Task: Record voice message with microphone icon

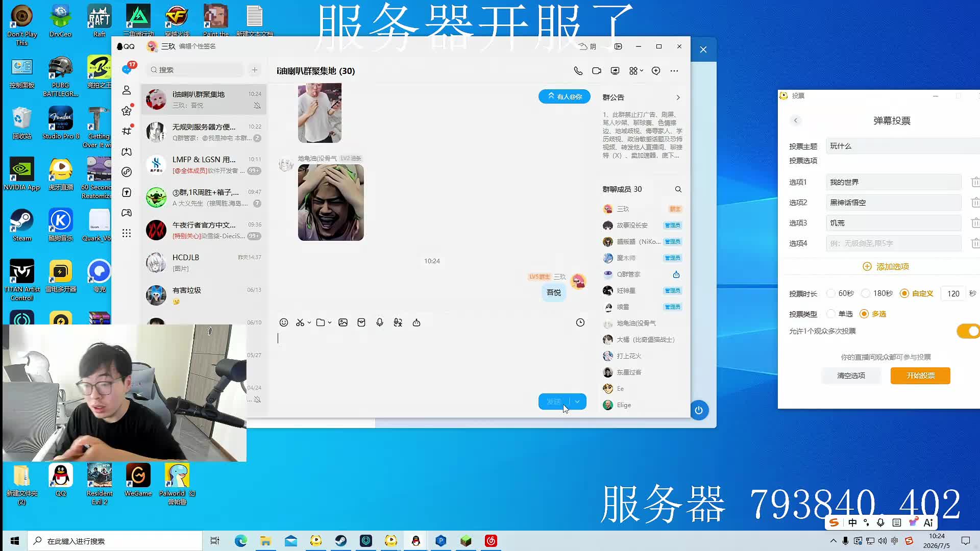Action: (380, 322)
